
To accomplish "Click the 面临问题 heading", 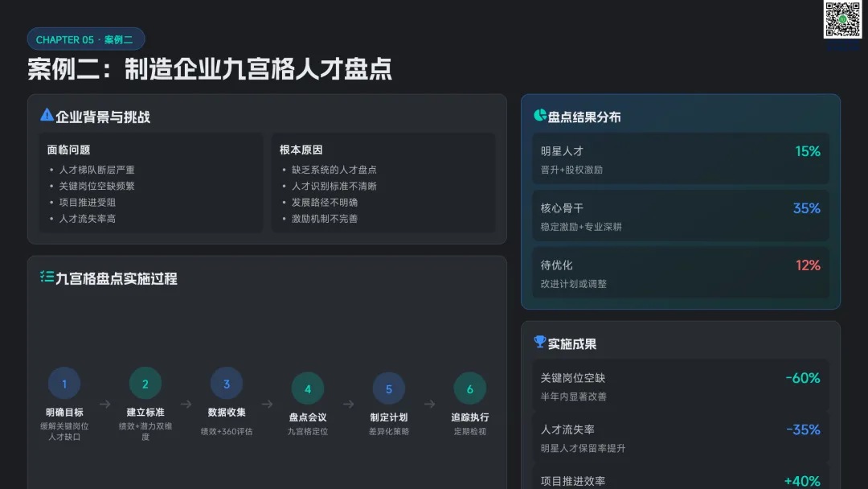I will (x=68, y=150).
